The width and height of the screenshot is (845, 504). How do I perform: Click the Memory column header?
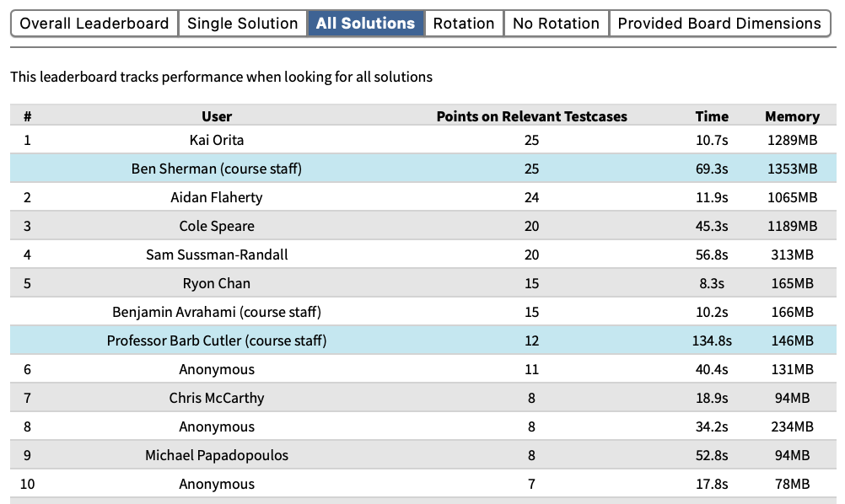click(792, 116)
